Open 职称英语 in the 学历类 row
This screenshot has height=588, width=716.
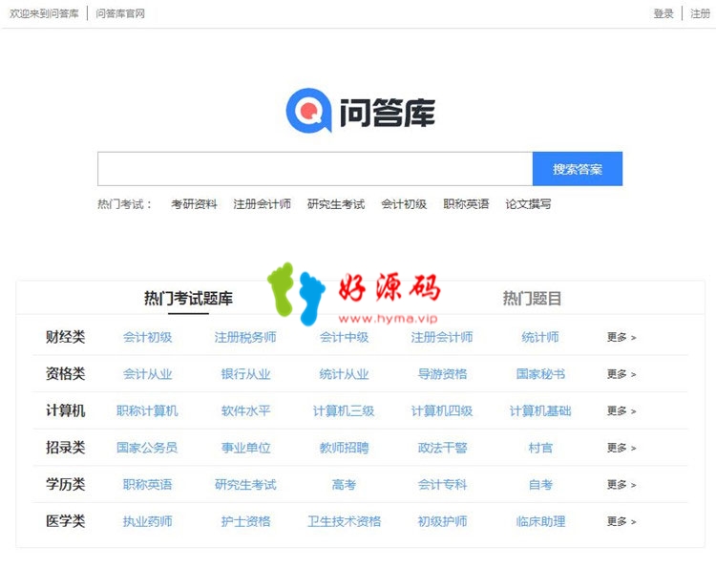point(147,484)
